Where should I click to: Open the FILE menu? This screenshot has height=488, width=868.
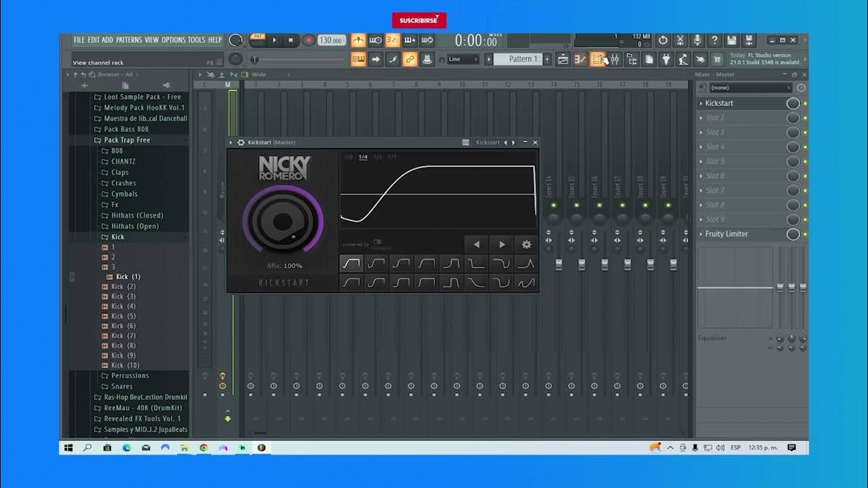click(x=79, y=40)
